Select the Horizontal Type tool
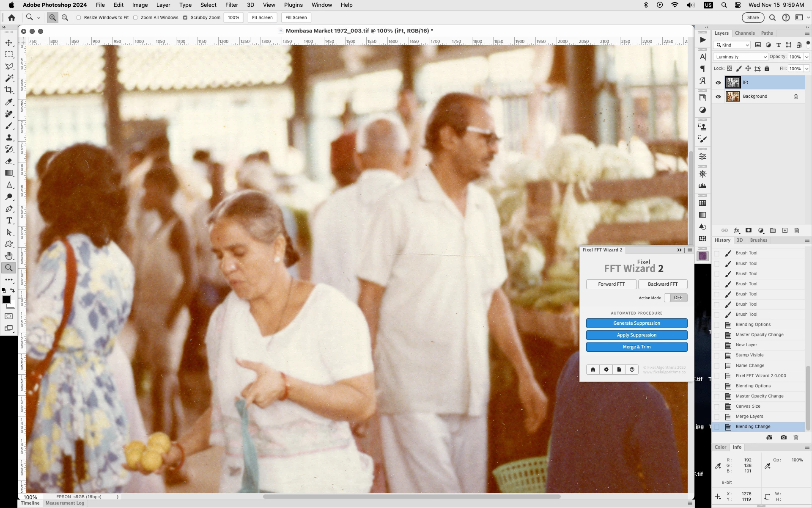 coord(9,221)
